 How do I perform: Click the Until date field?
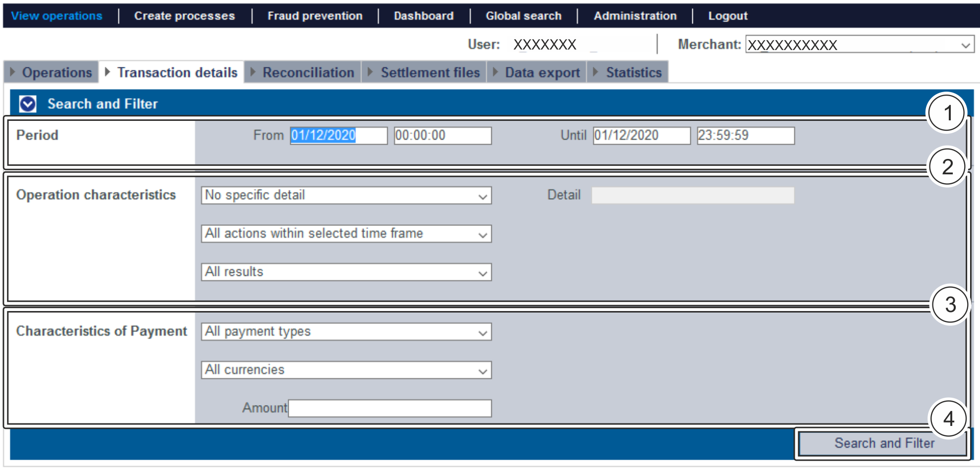tap(641, 135)
